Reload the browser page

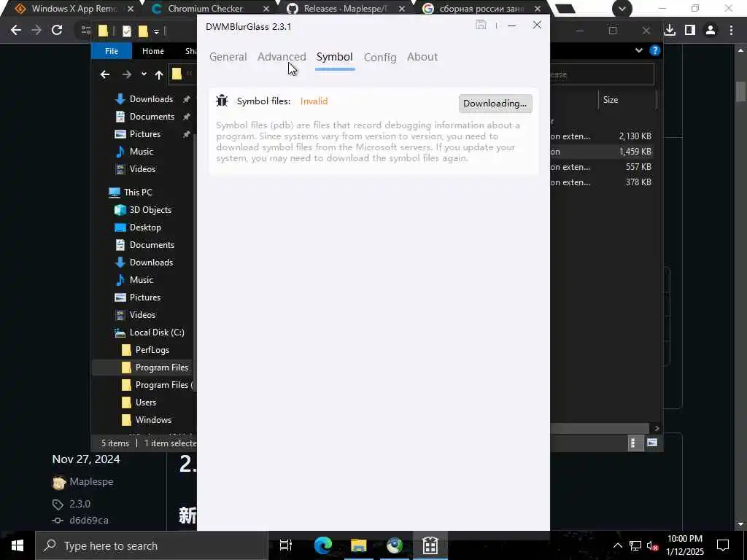click(57, 30)
